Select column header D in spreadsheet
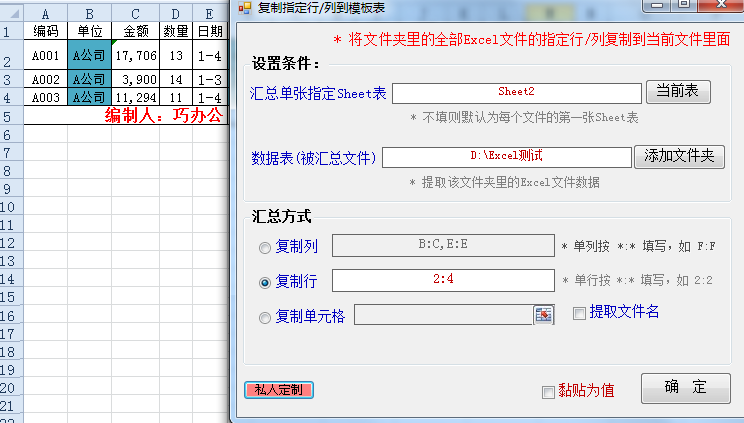Viewport: 744px width, 423px height. coord(176,13)
